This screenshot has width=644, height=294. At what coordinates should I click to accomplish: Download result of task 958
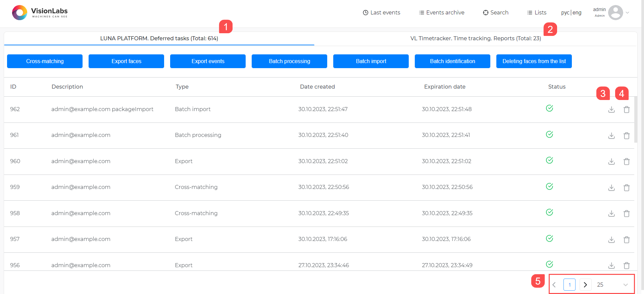pyautogui.click(x=611, y=214)
